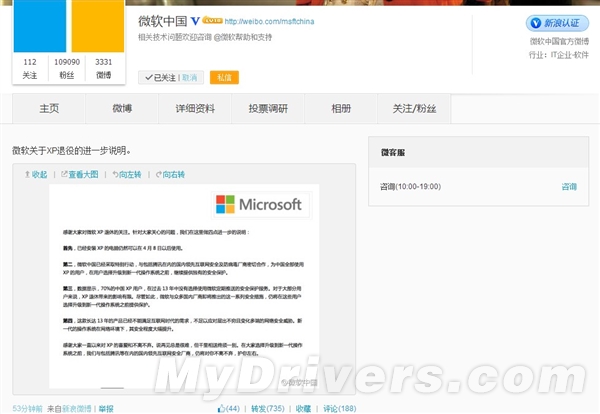The width and height of the screenshot is (600, 414).
Task: Click 取消 to unfollow
Action: (190, 78)
